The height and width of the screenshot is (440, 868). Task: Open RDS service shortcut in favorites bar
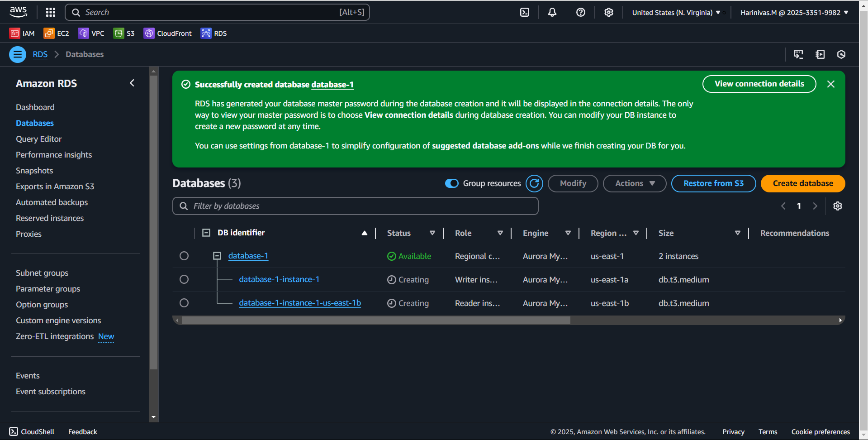214,33
